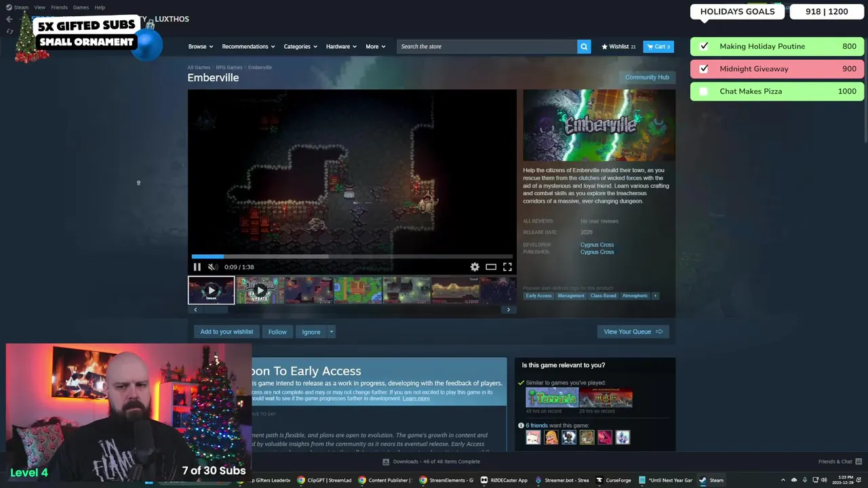
Task: Expand the Browse dropdown
Action: (201, 46)
